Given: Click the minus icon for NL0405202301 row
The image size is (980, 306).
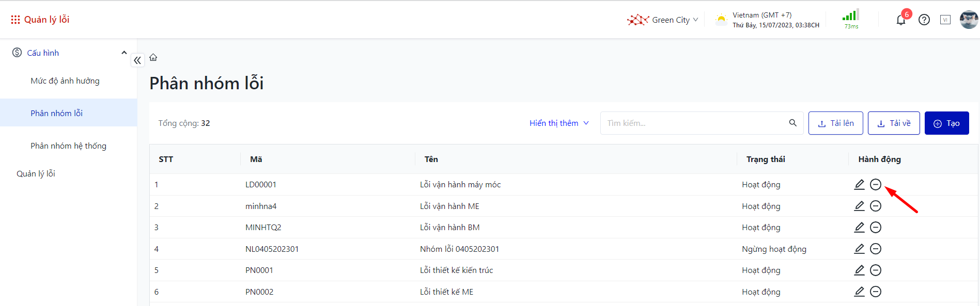Looking at the screenshot, I should pos(876,249).
